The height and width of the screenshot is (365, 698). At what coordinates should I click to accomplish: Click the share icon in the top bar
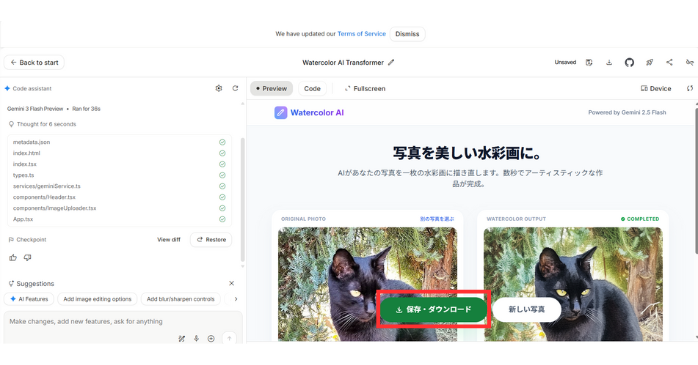pos(670,63)
